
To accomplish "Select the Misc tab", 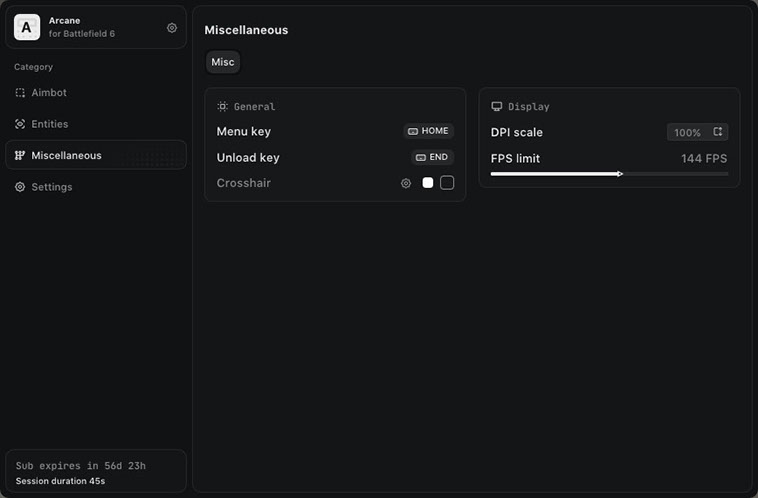I will point(223,62).
